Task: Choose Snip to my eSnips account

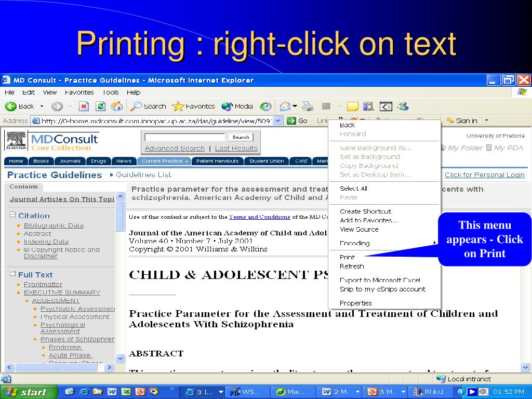Action: pyautogui.click(x=382, y=289)
